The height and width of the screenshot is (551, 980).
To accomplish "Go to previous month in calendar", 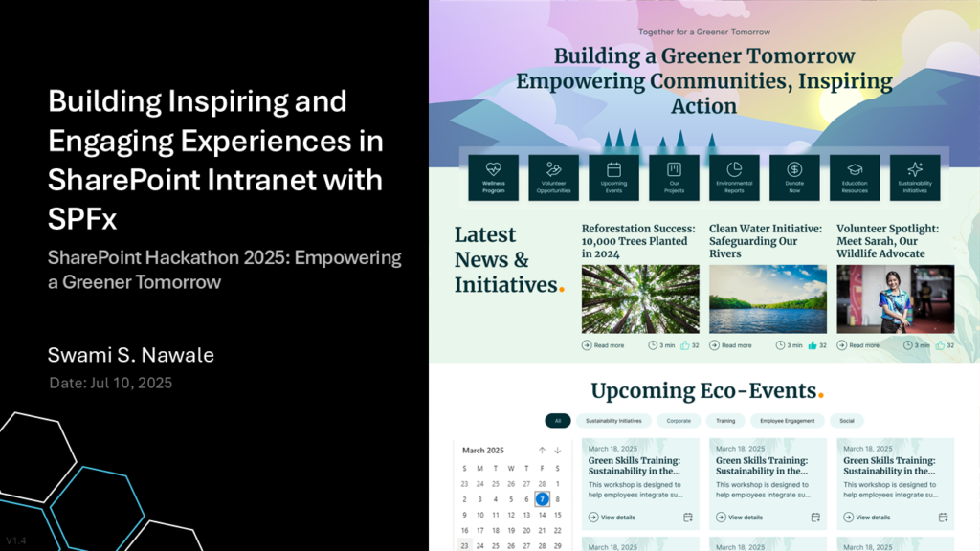I will tap(542, 451).
